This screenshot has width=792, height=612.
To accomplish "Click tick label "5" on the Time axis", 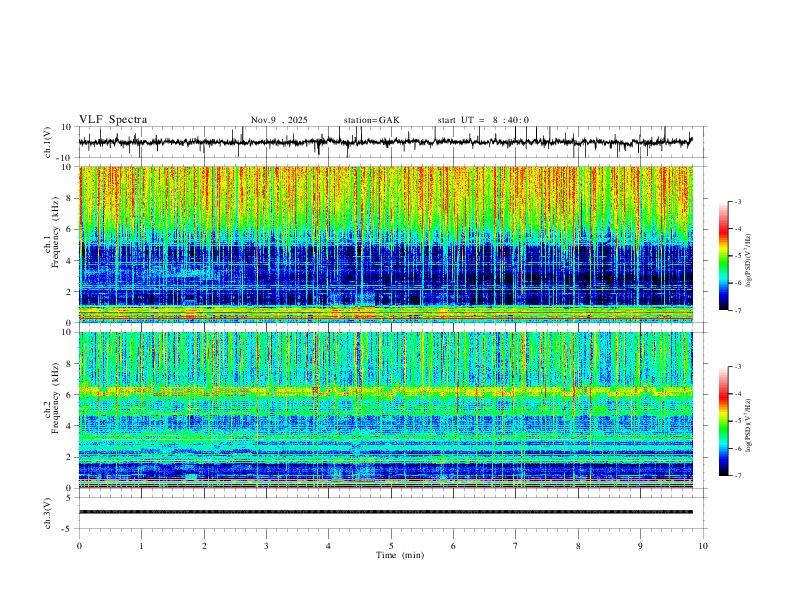I will pyautogui.click(x=391, y=546).
